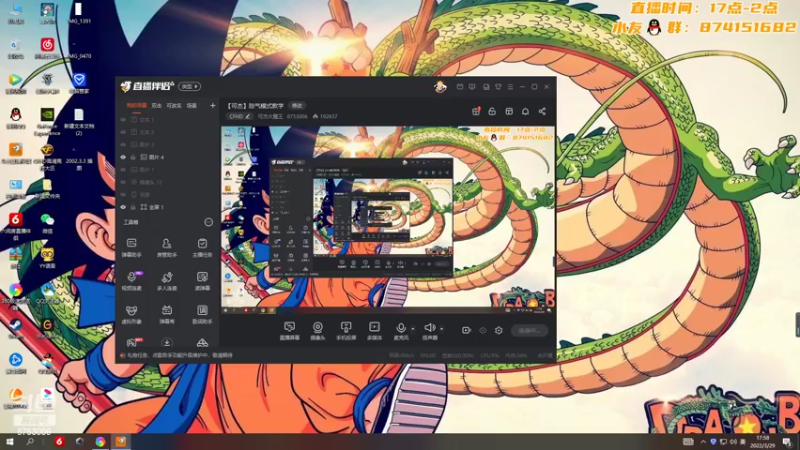Add the 摄像头 camera source
This screenshot has width=800, height=450.
[x=317, y=331]
